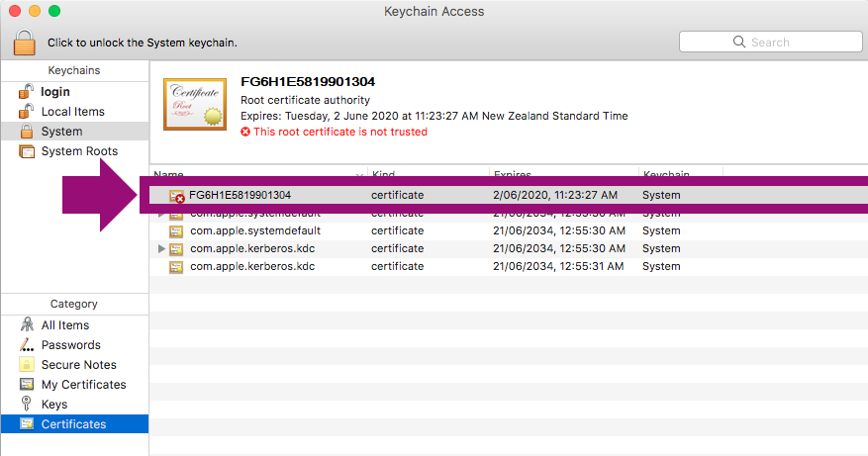Show All Items category

(75, 324)
